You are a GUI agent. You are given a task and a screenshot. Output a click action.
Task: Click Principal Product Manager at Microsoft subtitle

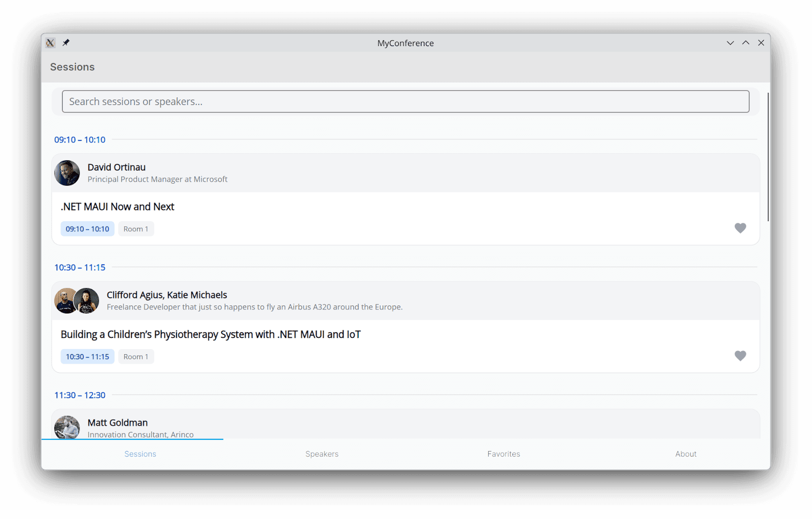pos(157,179)
